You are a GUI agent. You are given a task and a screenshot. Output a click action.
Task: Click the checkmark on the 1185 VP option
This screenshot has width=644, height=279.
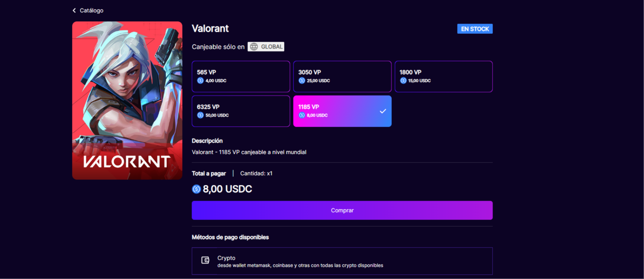click(383, 111)
